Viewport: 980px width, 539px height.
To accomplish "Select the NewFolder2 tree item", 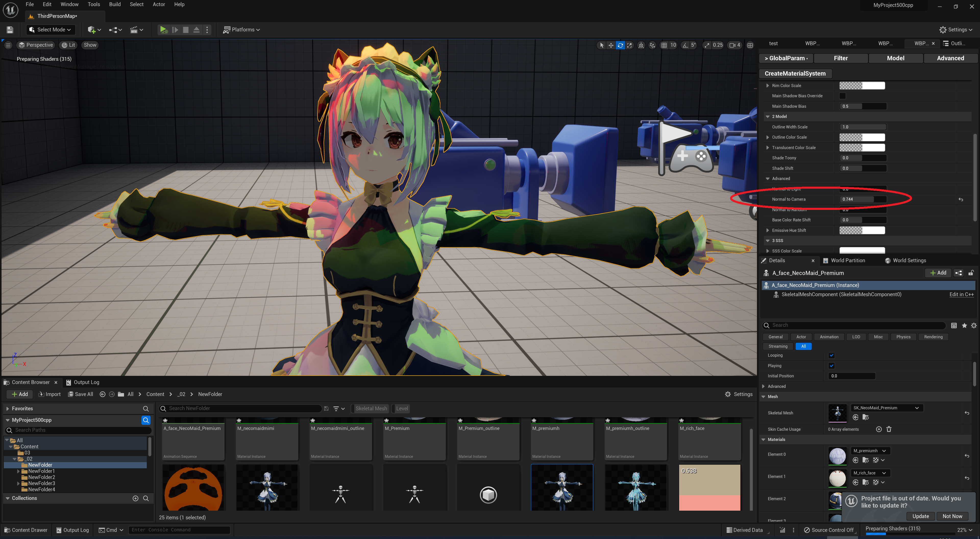I will click(x=41, y=477).
